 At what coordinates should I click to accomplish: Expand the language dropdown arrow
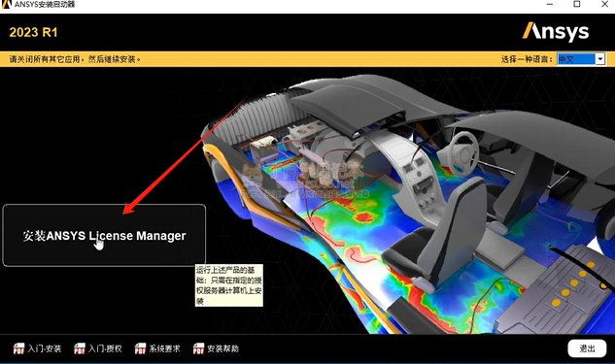(x=600, y=59)
